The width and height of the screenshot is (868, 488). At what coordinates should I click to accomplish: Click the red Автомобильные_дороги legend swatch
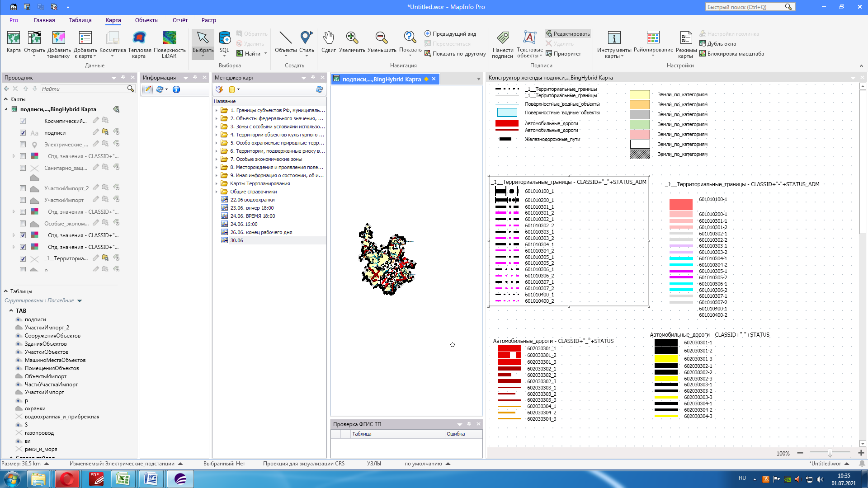(507, 123)
